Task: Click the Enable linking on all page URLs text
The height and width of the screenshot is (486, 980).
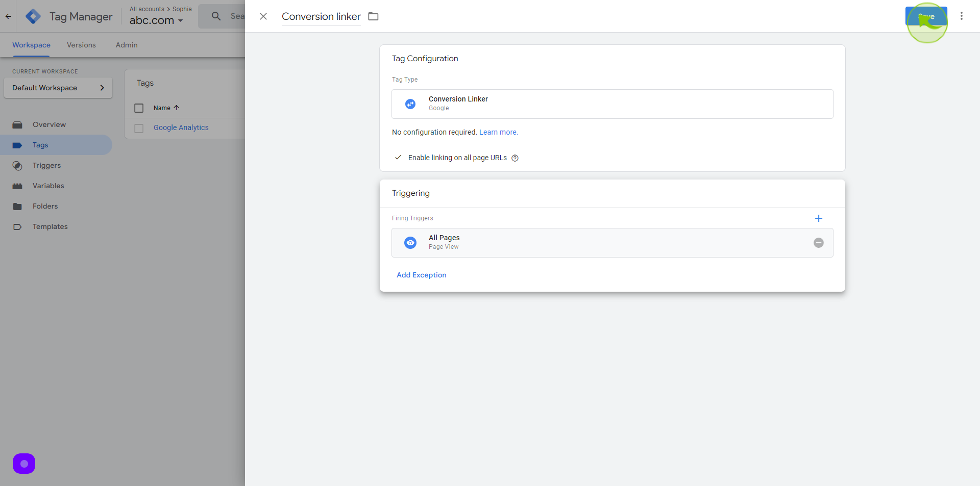Action: pos(457,158)
